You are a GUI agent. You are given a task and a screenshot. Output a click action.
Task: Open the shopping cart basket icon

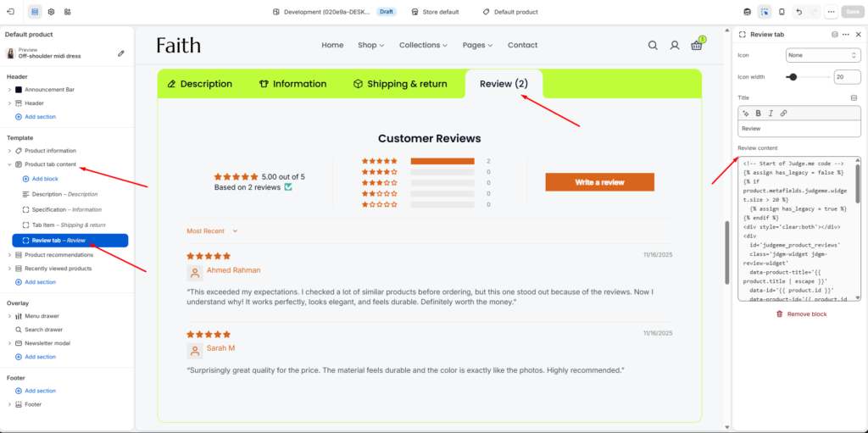[697, 46]
